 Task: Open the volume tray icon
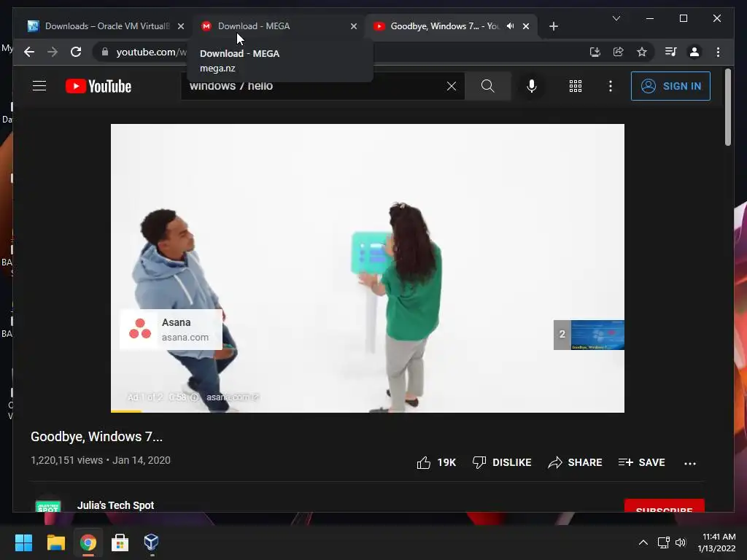point(681,542)
